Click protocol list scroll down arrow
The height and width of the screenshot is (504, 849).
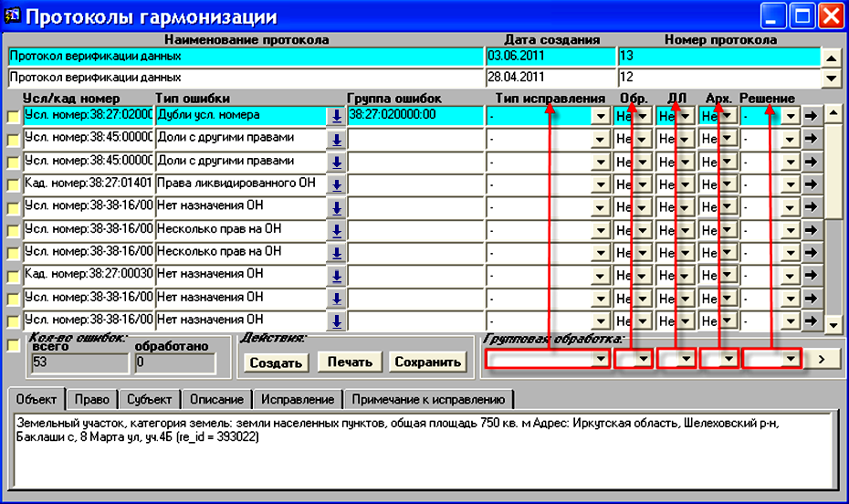point(831,78)
